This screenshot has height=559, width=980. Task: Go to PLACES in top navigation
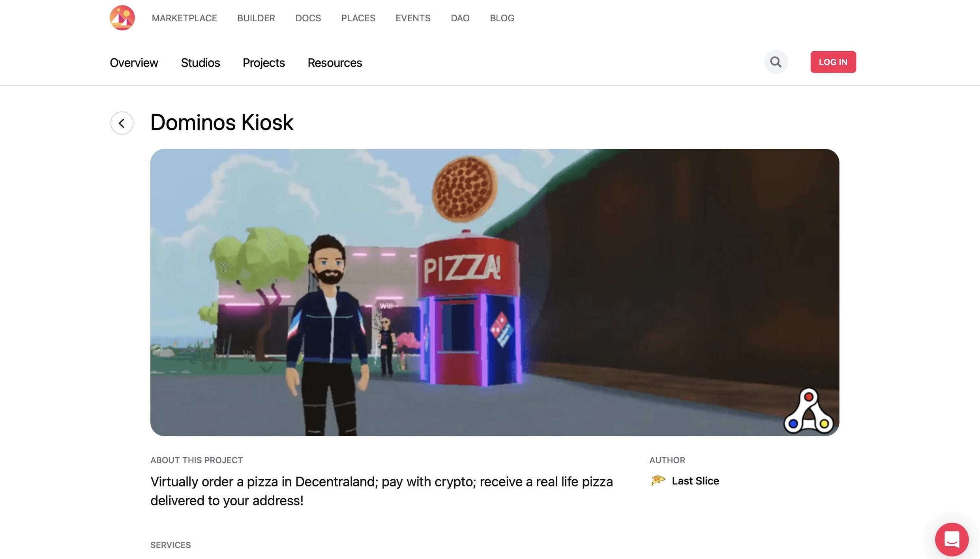tap(358, 18)
